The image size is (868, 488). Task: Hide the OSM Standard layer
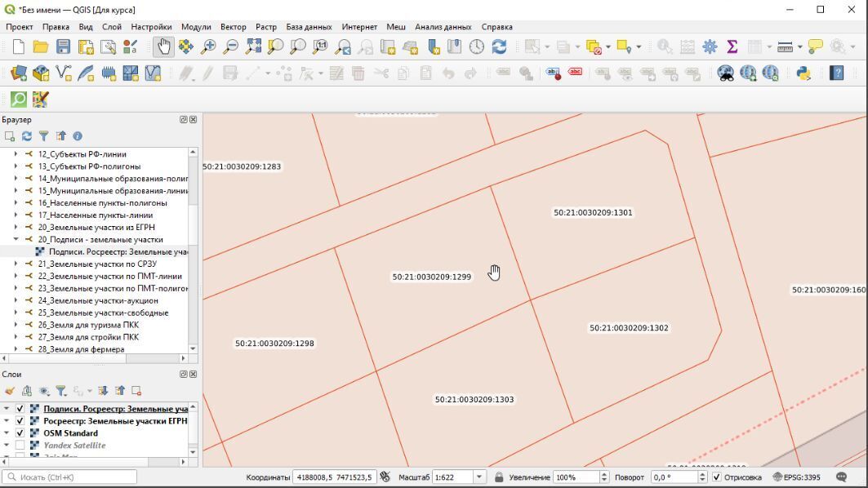20,433
